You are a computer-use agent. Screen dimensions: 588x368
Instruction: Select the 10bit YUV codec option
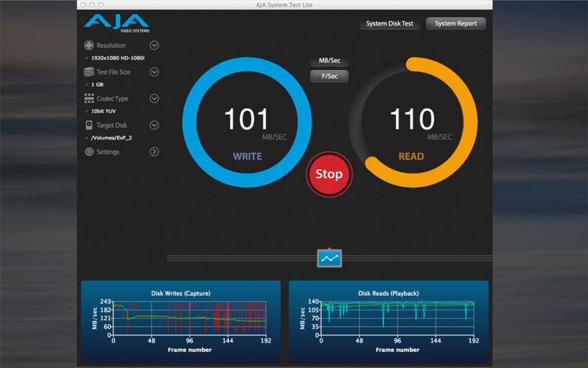click(x=103, y=111)
